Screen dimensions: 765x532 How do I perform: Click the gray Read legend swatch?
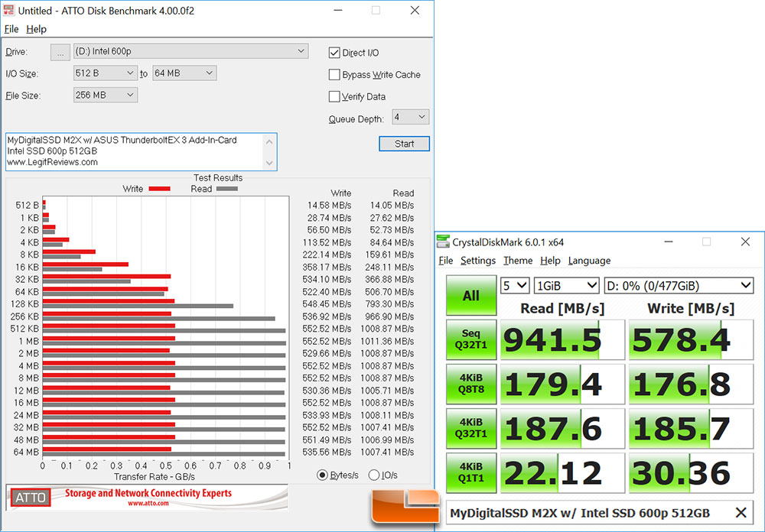227,189
